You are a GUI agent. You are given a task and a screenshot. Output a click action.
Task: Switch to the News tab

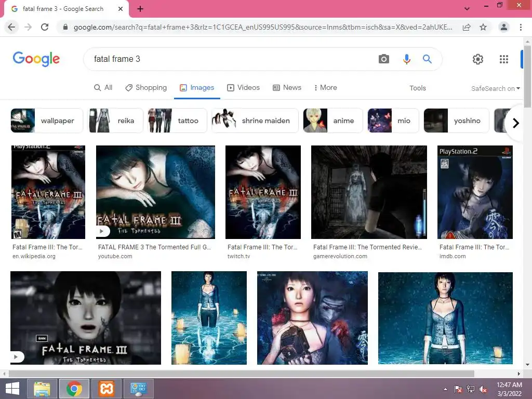[287, 87]
